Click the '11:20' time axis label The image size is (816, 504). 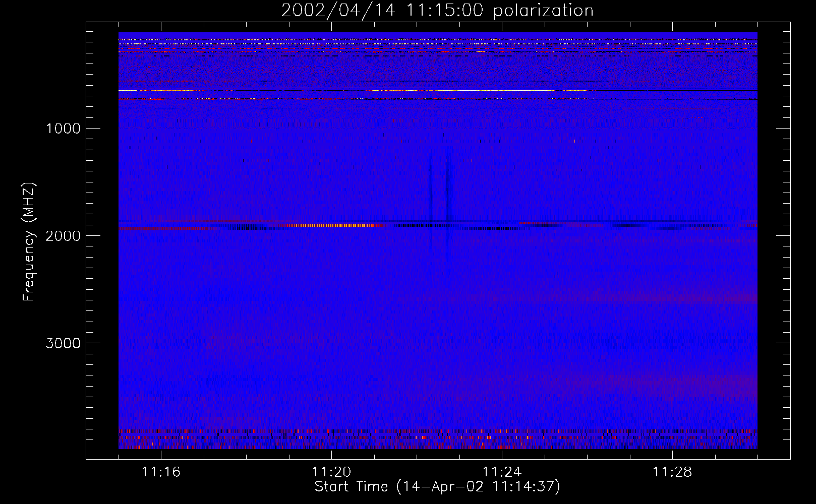[x=331, y=472]
